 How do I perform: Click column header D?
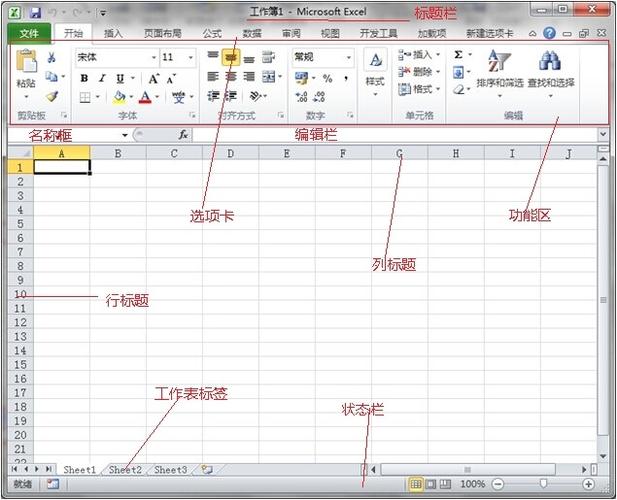click(x=231, y=153)
